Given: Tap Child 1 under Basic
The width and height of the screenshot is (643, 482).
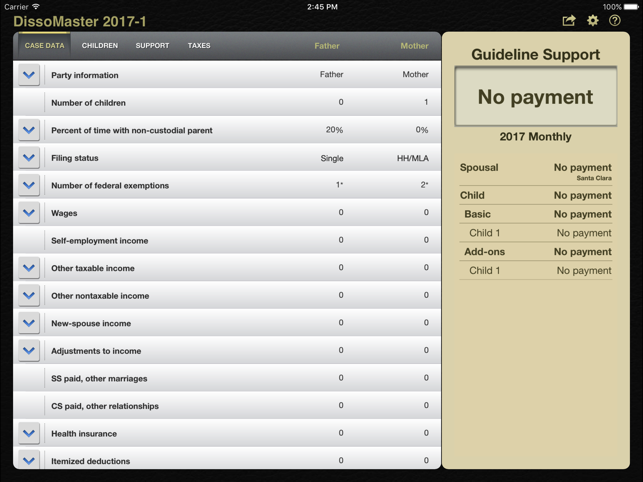Looking at the screenshot, I should pyautogui.click(x=536, y=233).
